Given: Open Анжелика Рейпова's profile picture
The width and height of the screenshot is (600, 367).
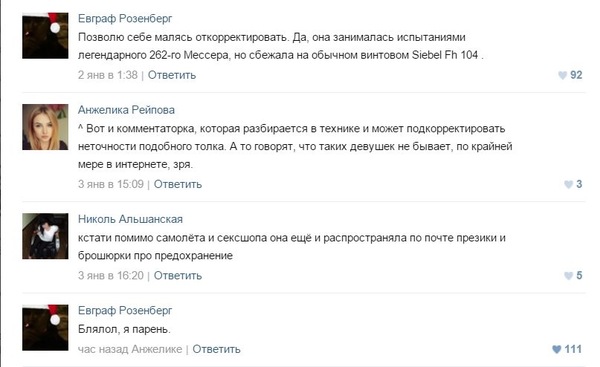Looking at the screenshot, I should click(45, 127).
